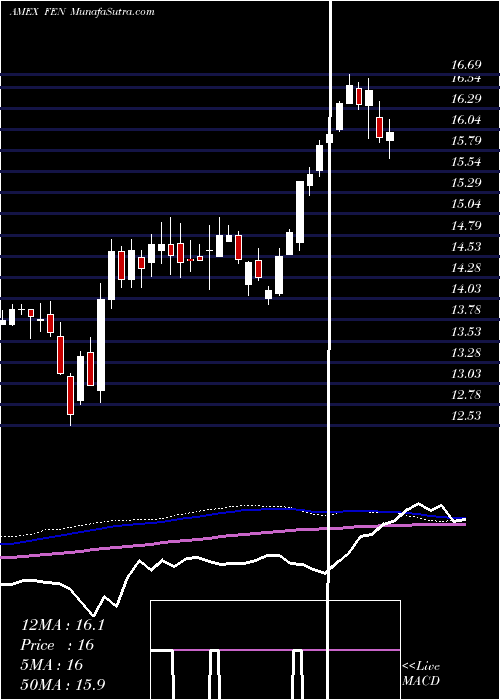Image resolution: width=500 pixels, height=700 pixels.
Task: Click the <<Live MACD label
Action: coord(421,674)
